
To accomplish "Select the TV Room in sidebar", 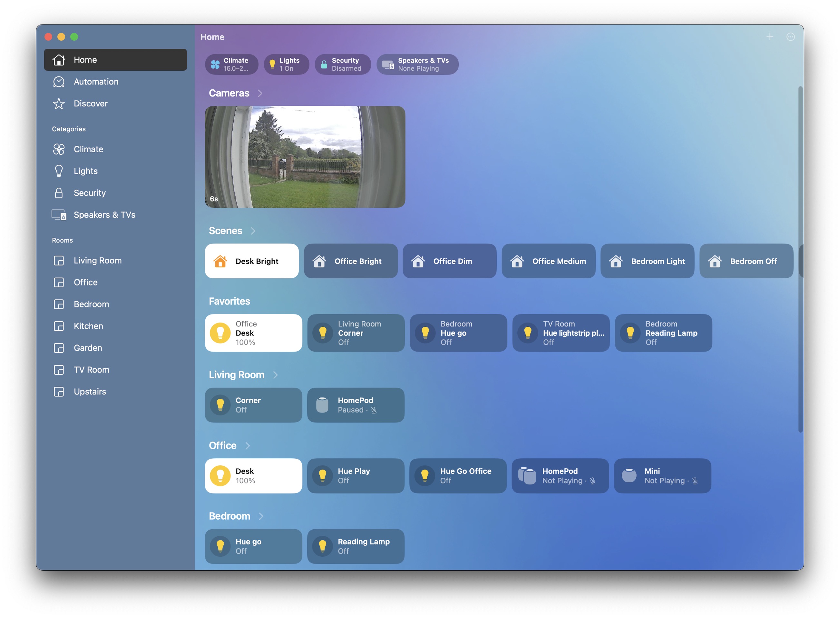I will (92, 369).
